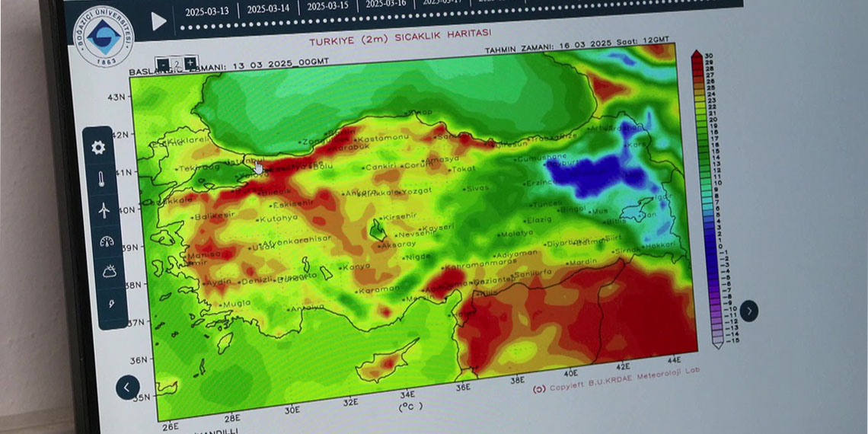868x434 pixels.
Task: Click Kayseri on the map
Action: pos(437,228)
